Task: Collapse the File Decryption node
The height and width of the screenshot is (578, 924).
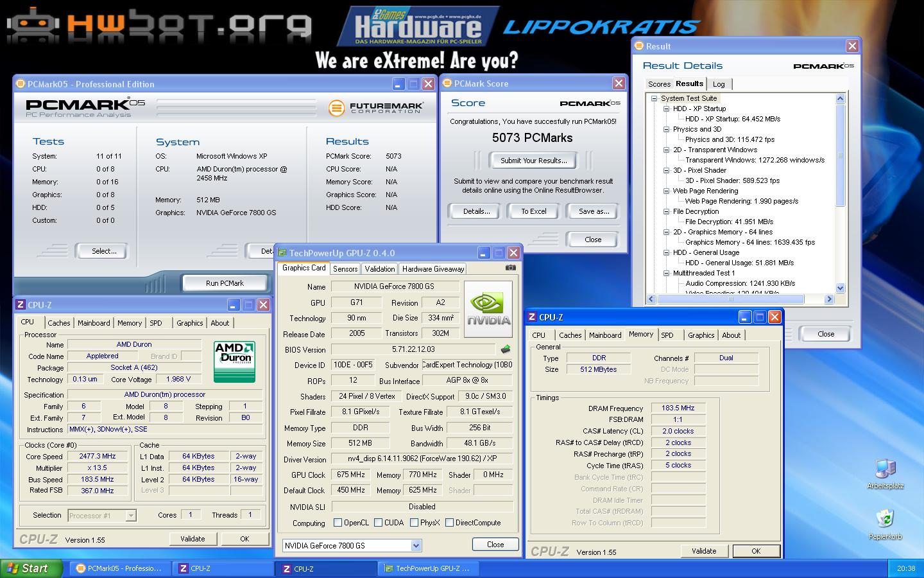Action: 666,211
